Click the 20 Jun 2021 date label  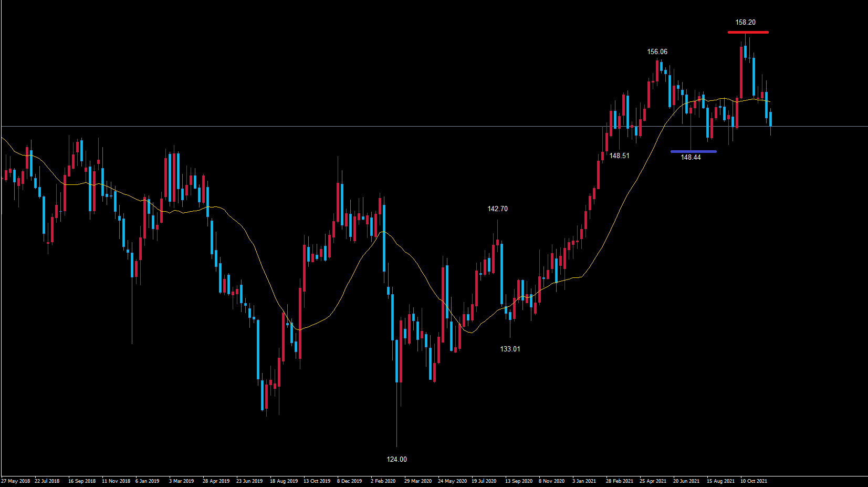tap(686, 481)
